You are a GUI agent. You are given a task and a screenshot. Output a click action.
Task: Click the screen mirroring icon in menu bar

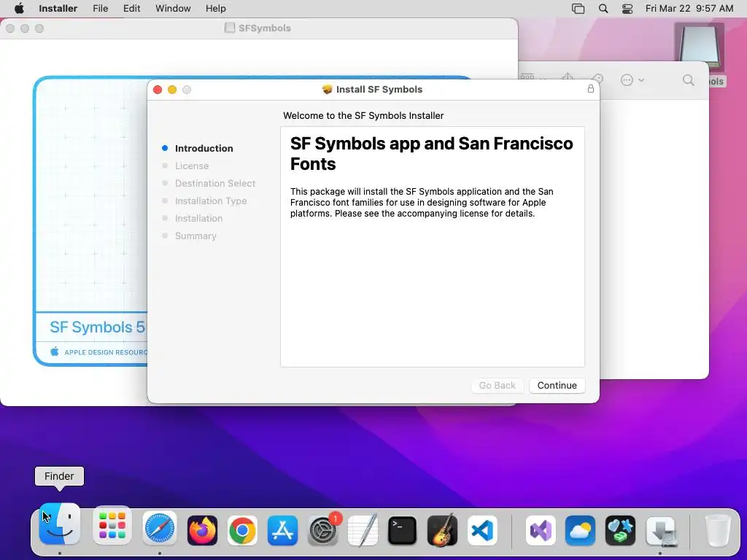[578, 9]
